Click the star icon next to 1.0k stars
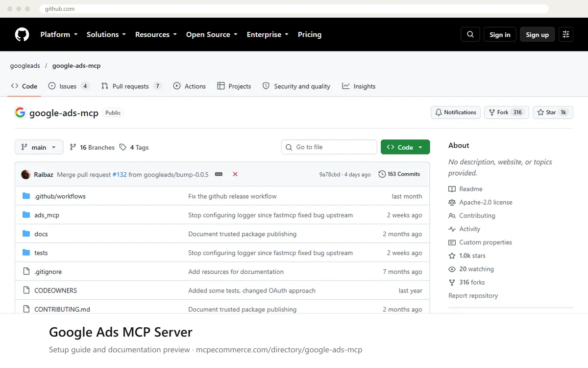Image resolution: width=588 pixels, height=368 pixels. 452,256
